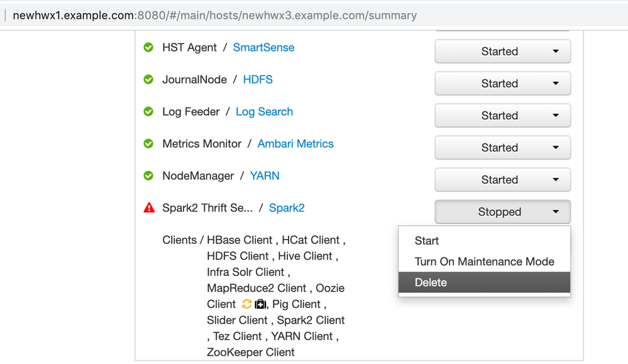Open the NodeManager Started dropdown

pyautogui.click(x=502, y=180)
